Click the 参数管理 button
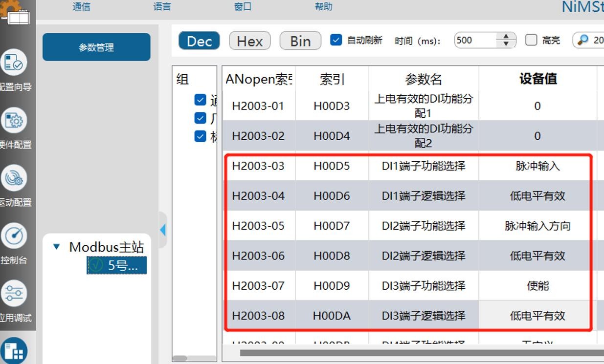The image size is (604, 364). point(96,47)
